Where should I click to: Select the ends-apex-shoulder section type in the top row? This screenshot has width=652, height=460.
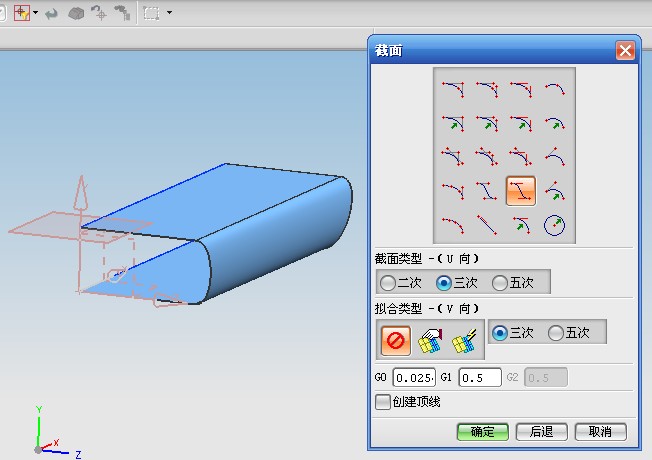[x=453, y=89]
